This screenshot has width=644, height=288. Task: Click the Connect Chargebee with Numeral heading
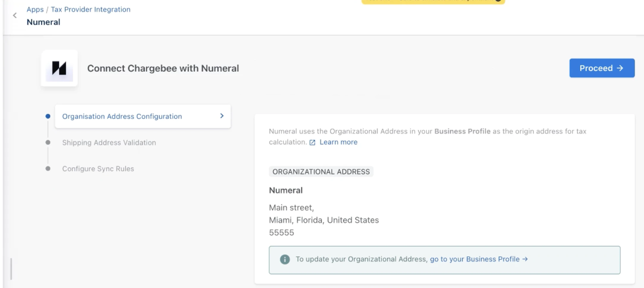(x=163, y=68)
